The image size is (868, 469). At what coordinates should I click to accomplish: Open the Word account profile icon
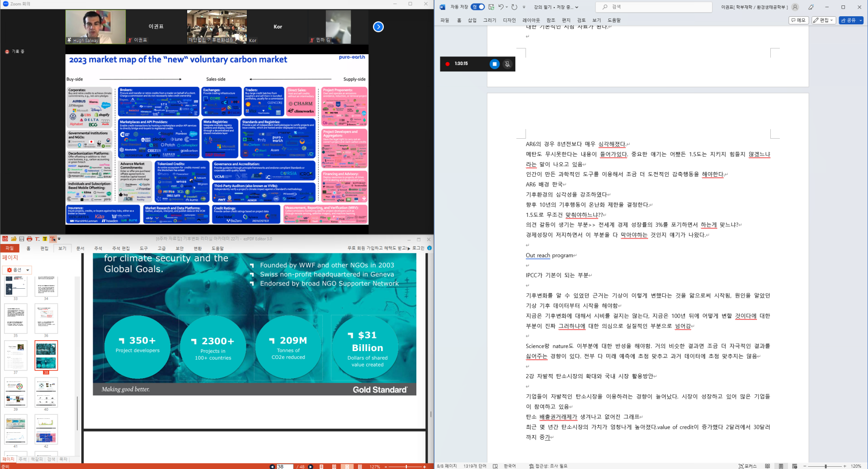point(795,7)
